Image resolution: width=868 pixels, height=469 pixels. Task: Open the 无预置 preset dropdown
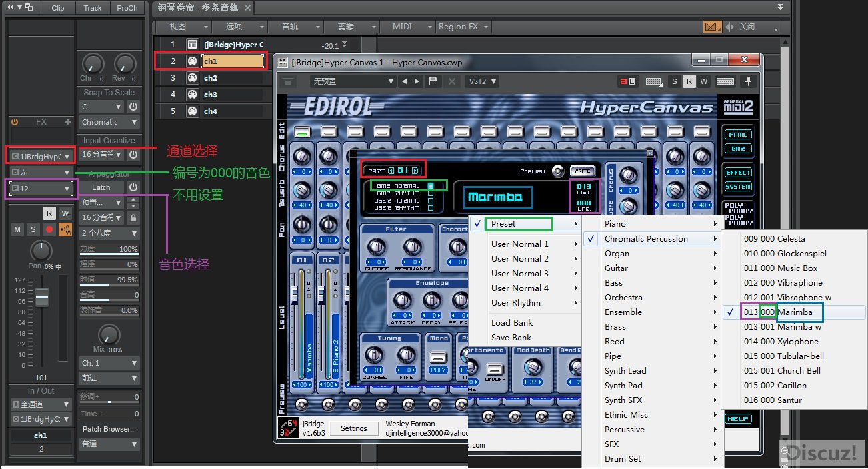(x=354, y=81)
